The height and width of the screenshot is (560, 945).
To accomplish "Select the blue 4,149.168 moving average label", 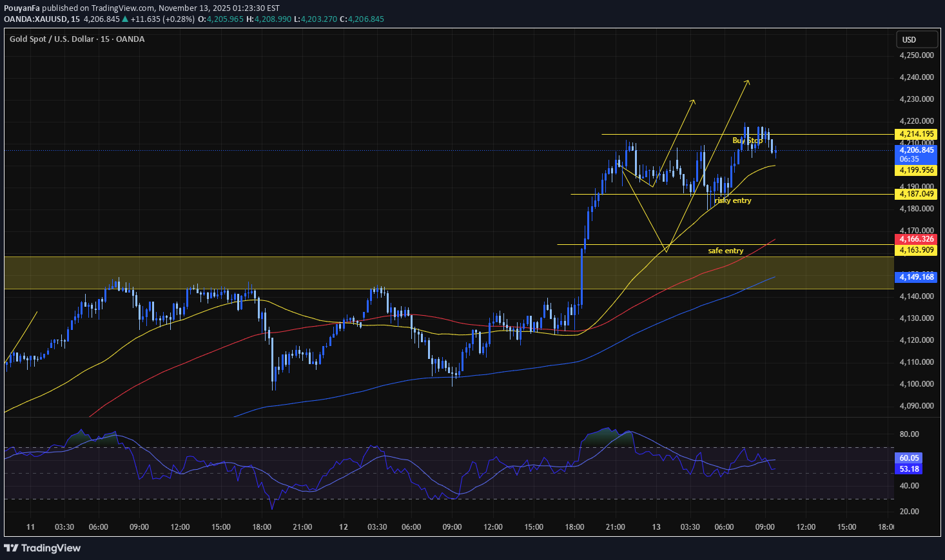I will point(916,277).
